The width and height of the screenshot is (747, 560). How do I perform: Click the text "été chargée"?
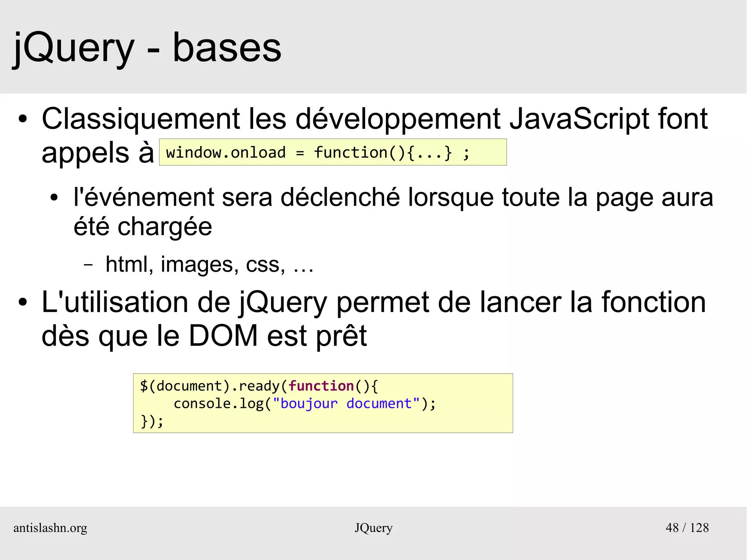pyautogui.click(x=143, y=227)
